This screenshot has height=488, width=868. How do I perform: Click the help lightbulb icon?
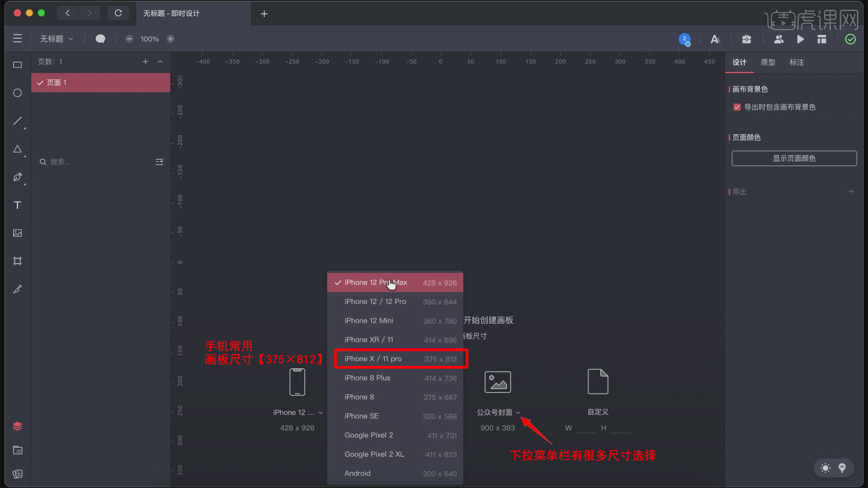(842, 468)
